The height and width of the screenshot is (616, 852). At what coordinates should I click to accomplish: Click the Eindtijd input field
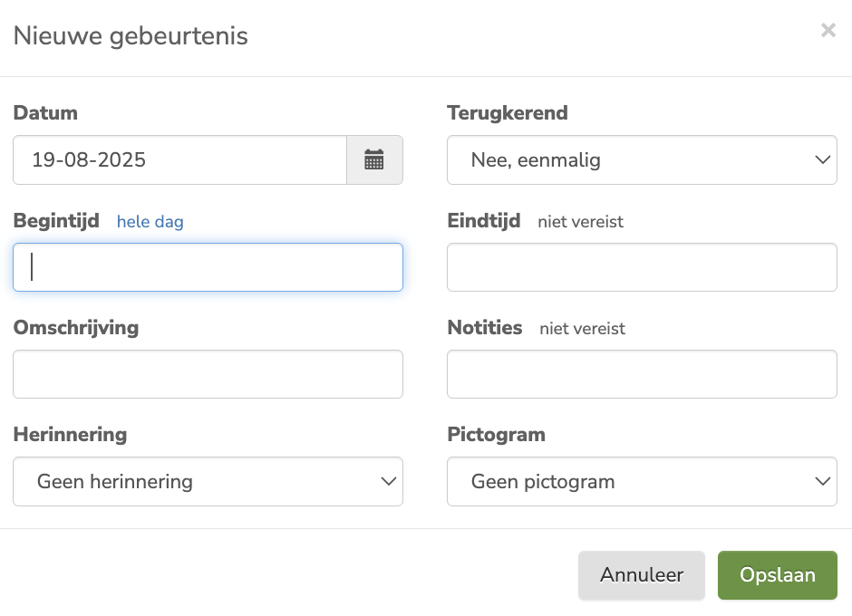(642, 266)
